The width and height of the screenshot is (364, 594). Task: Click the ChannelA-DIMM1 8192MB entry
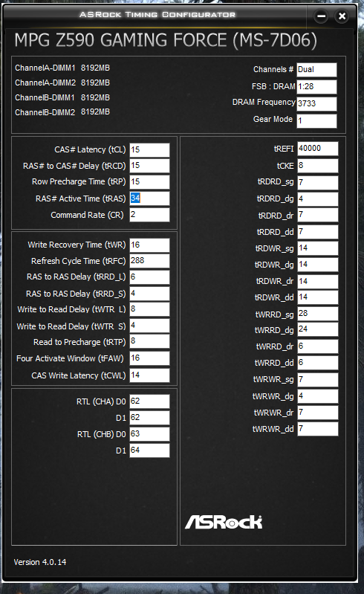62,68
